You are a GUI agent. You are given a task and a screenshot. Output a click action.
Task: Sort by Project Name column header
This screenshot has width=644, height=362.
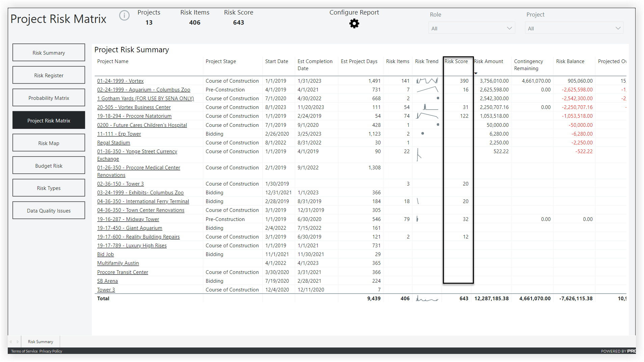click(x=113, y=61)
